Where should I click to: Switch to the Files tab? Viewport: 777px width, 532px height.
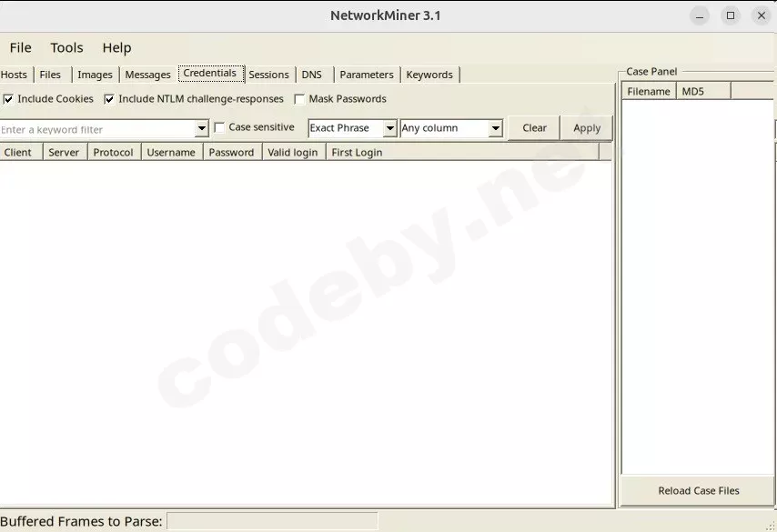(50, 75)
